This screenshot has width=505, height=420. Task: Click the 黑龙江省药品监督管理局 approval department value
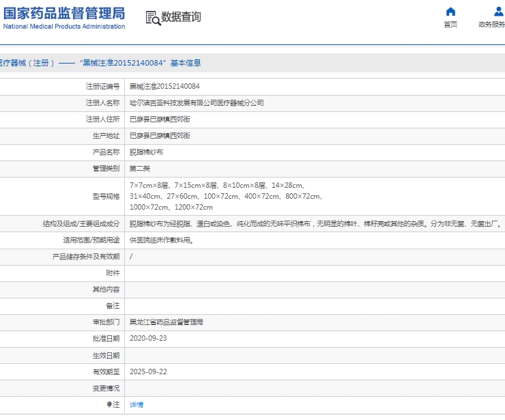(167, 322)
